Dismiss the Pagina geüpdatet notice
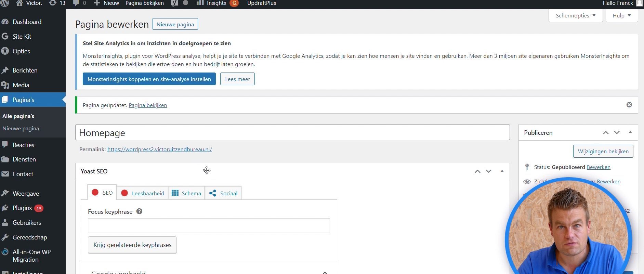Viewport: 644px width, 274px height. click(629, 105)
